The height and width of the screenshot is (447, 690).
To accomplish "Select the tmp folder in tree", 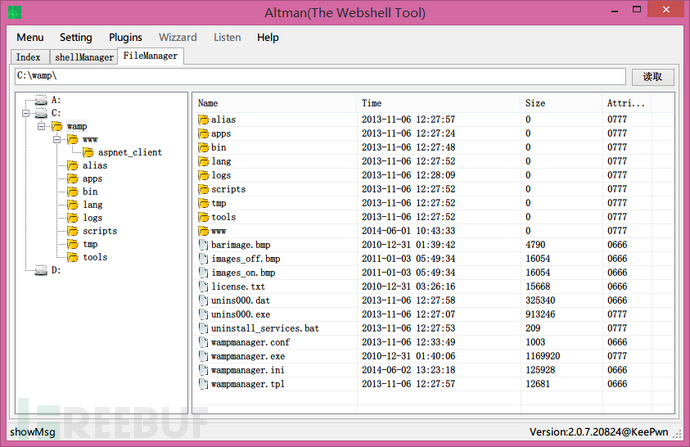I will click(90, 244).
